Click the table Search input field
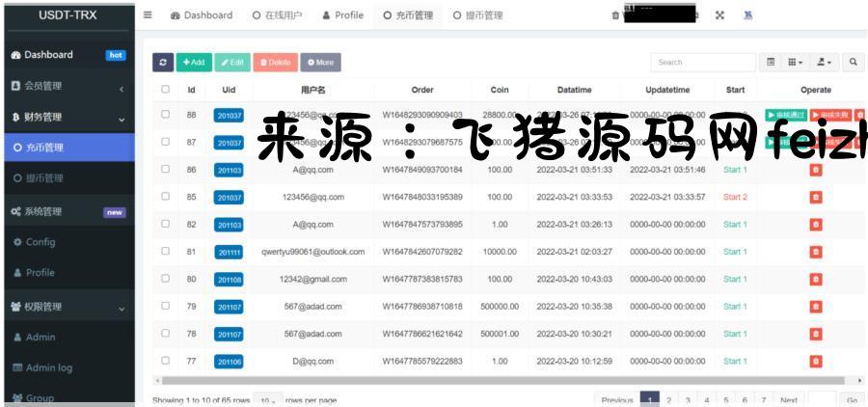The height and width of the screenshot is (407, 868). pos(701,62)
